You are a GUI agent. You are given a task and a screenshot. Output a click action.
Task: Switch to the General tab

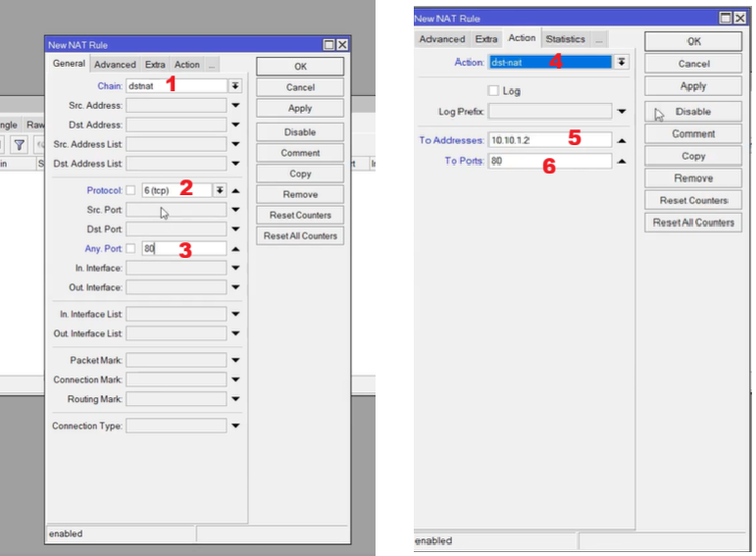coord(69,65)
